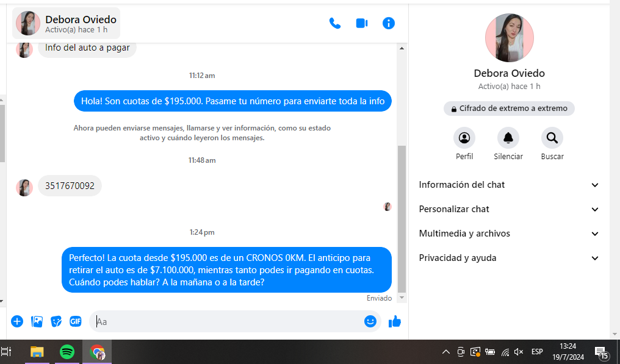This screenshot has width=620, height=364.
Task: Open the emoji picker in message box
Action: pos(370,321)
